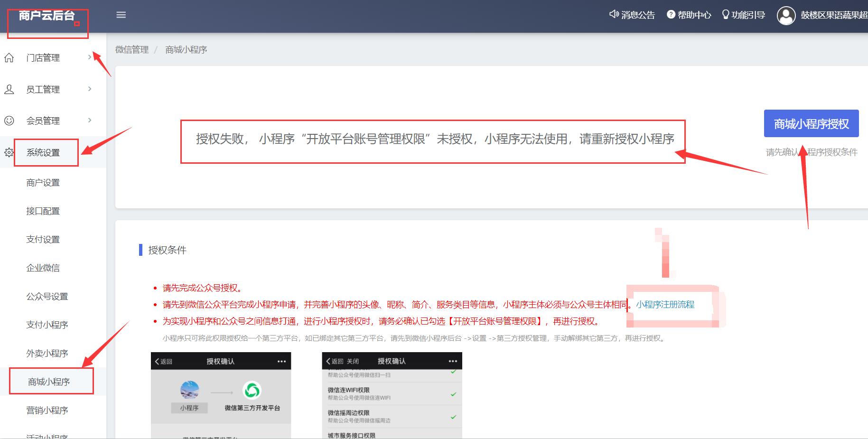Image resolution: width=868 pixels, height=439 pixels.
Task: Click the 微信管理 breadcrumb
Action: pyautogui.click(x=132, y=50)
